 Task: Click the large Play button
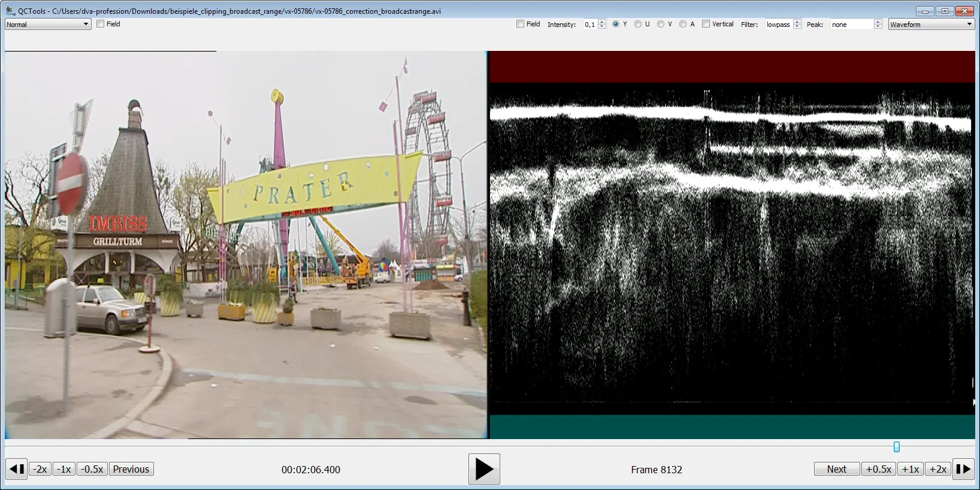[x=484, y=469]
